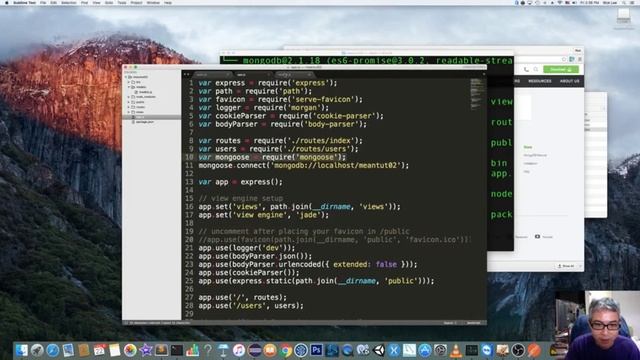
Task: Open Finder from the dock
Action: pos(22,350)
